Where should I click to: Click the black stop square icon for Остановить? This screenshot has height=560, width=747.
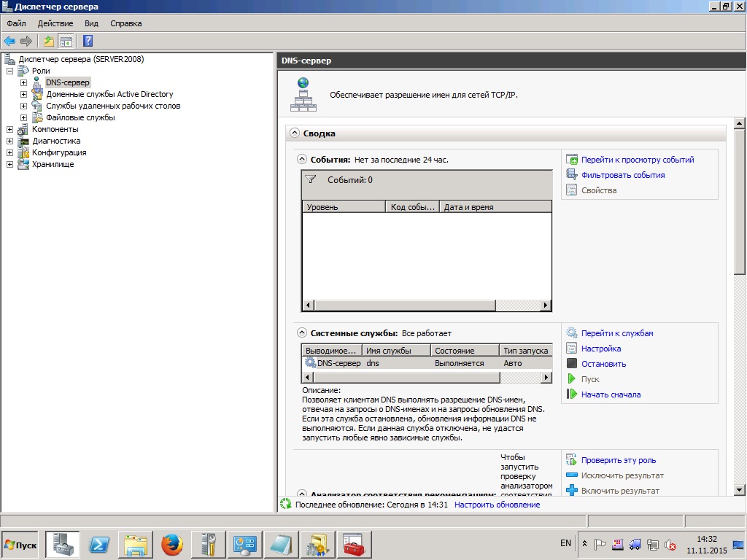(x=572, y=363)
